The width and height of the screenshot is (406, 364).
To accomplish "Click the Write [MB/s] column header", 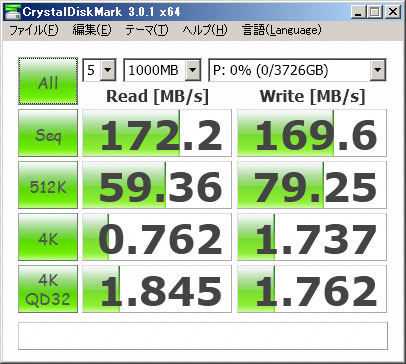I will click(312, 96).
